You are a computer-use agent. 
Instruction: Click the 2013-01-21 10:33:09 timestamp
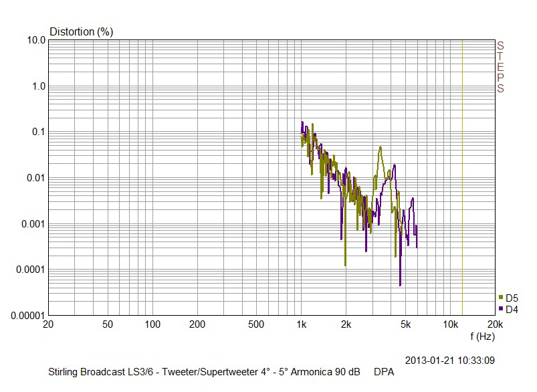[449, 361]
